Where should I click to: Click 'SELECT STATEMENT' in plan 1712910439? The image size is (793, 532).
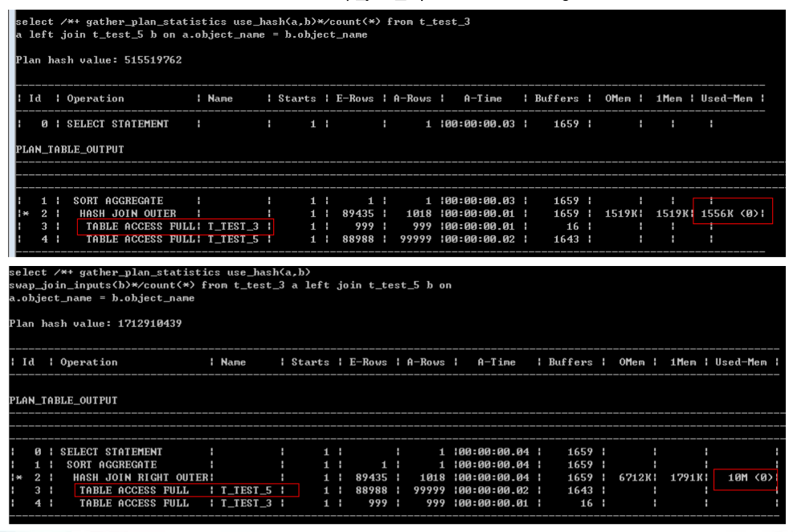[x=111, y=452]
